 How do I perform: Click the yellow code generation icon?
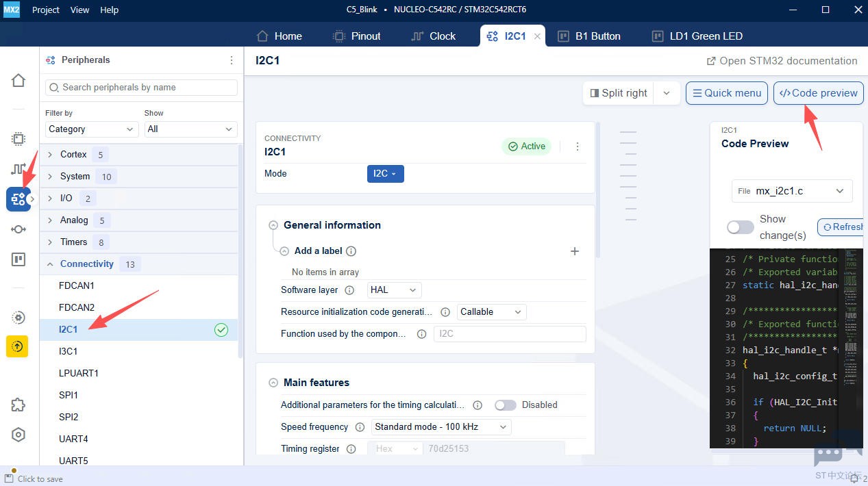point(18,347)
